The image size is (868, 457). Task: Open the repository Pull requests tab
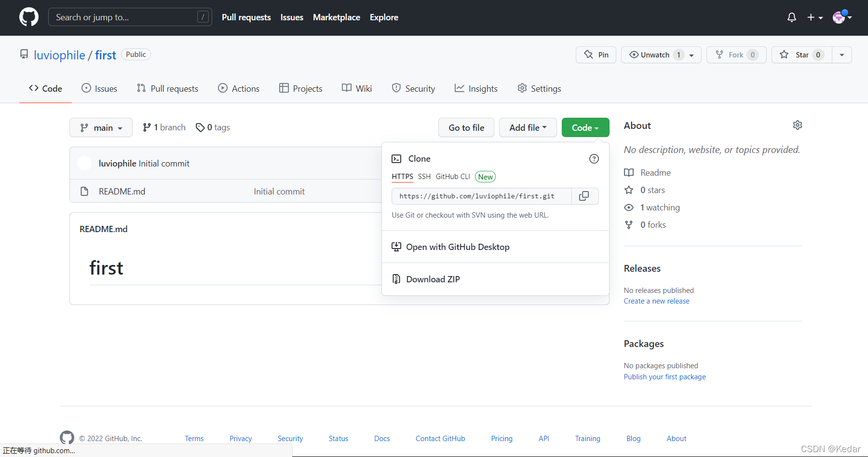[167, 89]
